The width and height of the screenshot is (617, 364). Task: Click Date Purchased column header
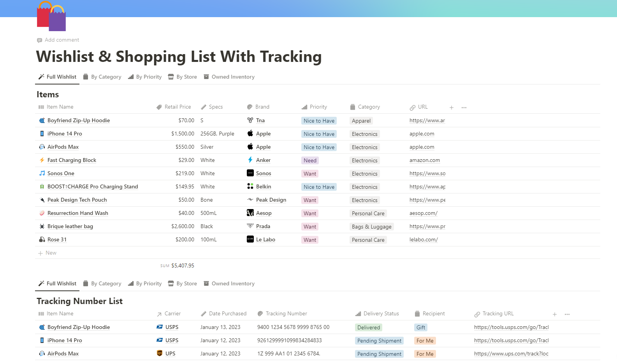pyautogui.click(x=223, y=313)
